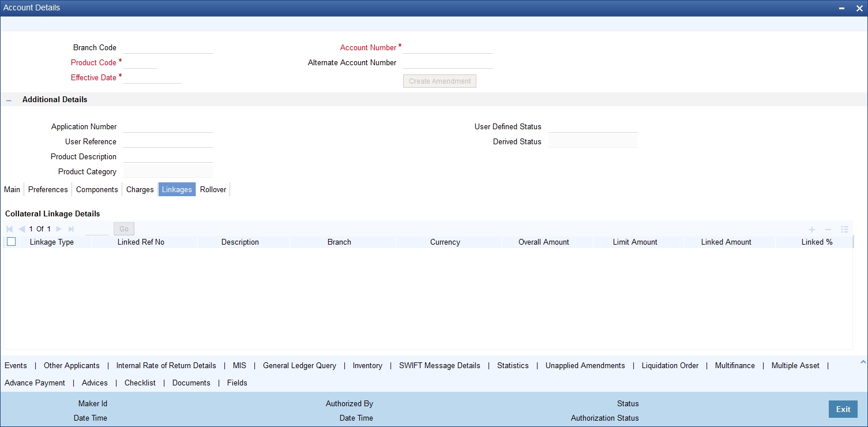868x427 pixels.
Task: Open Liquidation Order link
Action: [x=670, y=365]
